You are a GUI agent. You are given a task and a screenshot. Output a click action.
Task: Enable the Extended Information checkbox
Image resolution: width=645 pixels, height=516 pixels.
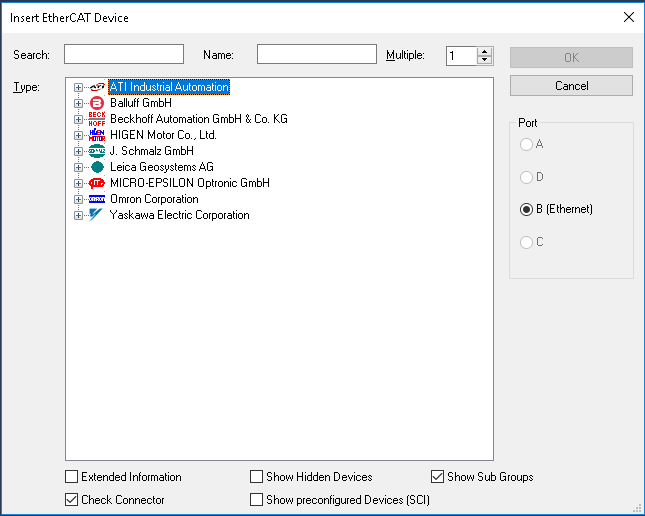pyautogui.click(x=71, y=477)
